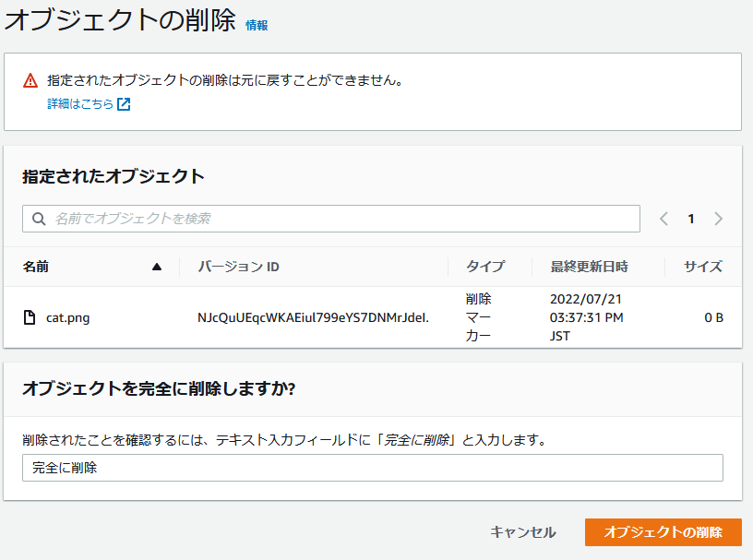The width and height of the screenshot is (753, 560).
Task: Sort by name using the ascending arrow
Action: (156, 267)
